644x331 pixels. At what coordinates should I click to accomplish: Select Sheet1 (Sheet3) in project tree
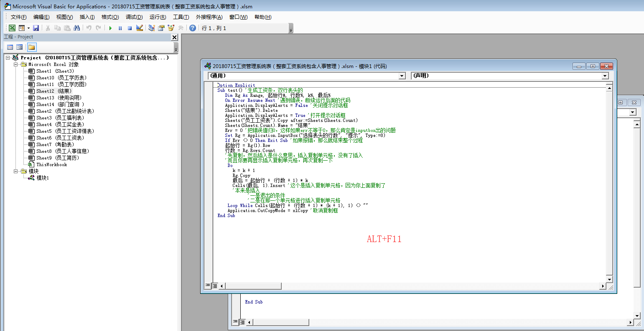[55, 71]
